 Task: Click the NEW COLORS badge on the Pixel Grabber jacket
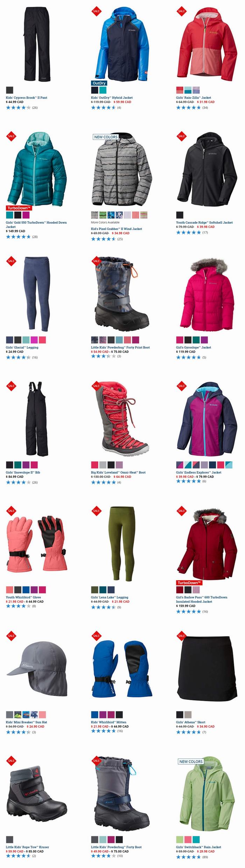coord(106,137)
